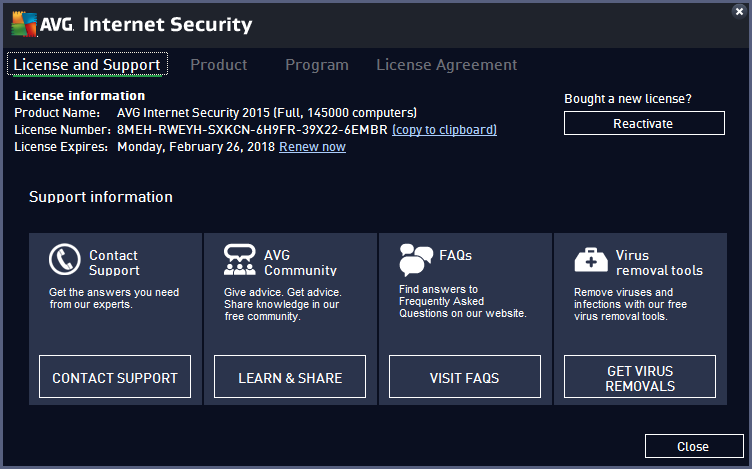This screenshot has height=469, width=752.
Task: Click the Contact Support phone icon
Action: 64,260
